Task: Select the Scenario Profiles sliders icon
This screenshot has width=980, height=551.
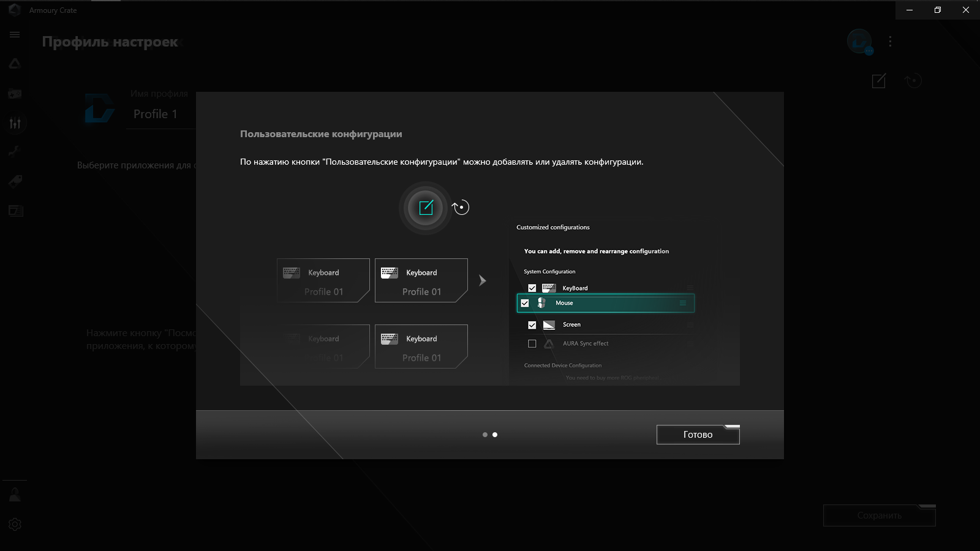Action: click(x=15, y=123)
